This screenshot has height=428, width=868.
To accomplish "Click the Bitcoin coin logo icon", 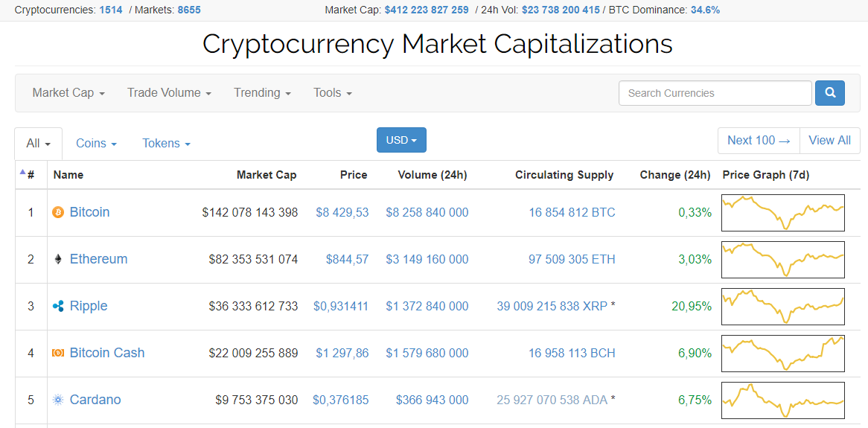I will [58, 213].
